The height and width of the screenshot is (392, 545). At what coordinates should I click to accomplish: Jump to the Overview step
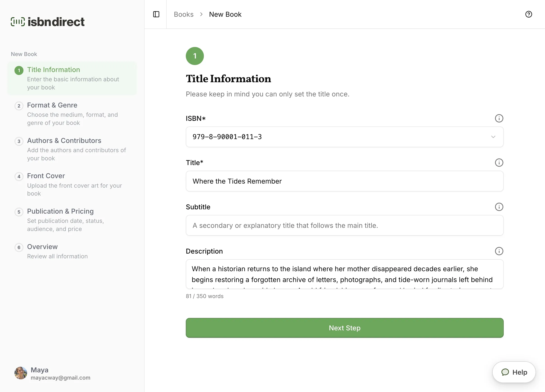pyautogui.click(x=72, y=251)
